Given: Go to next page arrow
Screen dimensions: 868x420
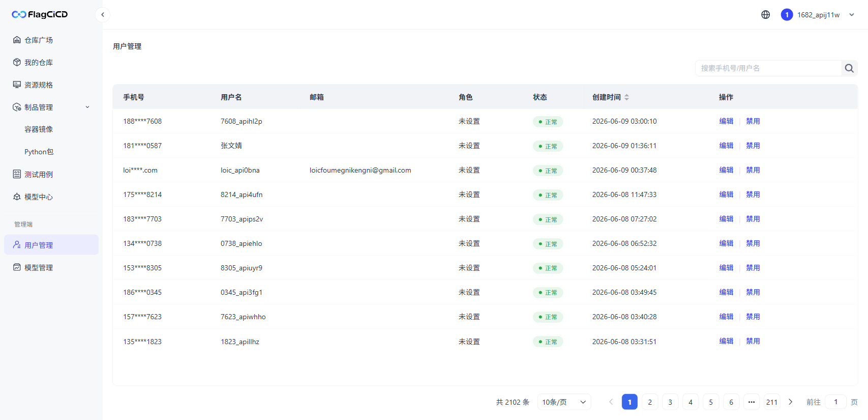Looking at the screenshot, I should [x=790, y=402].
